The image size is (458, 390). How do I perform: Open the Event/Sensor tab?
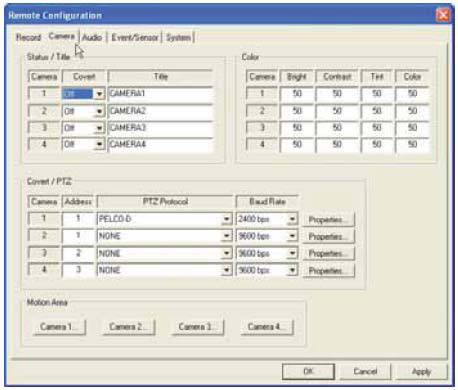135,37
